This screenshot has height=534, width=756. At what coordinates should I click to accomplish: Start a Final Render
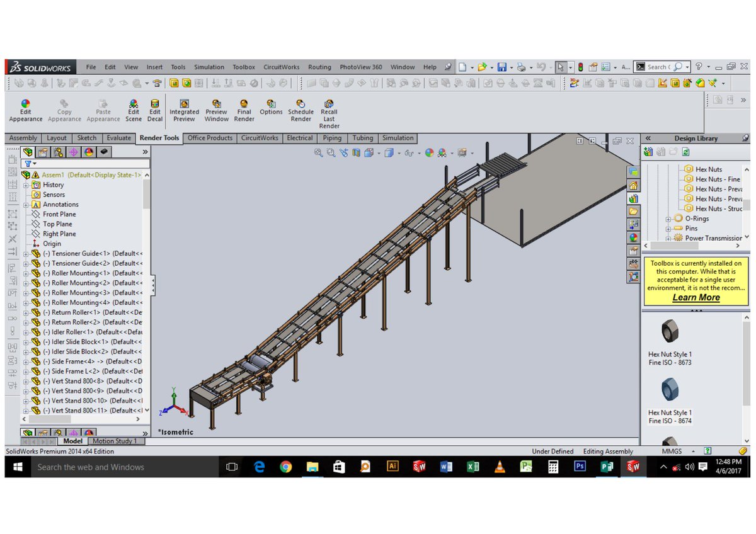[x=244, y=107]
